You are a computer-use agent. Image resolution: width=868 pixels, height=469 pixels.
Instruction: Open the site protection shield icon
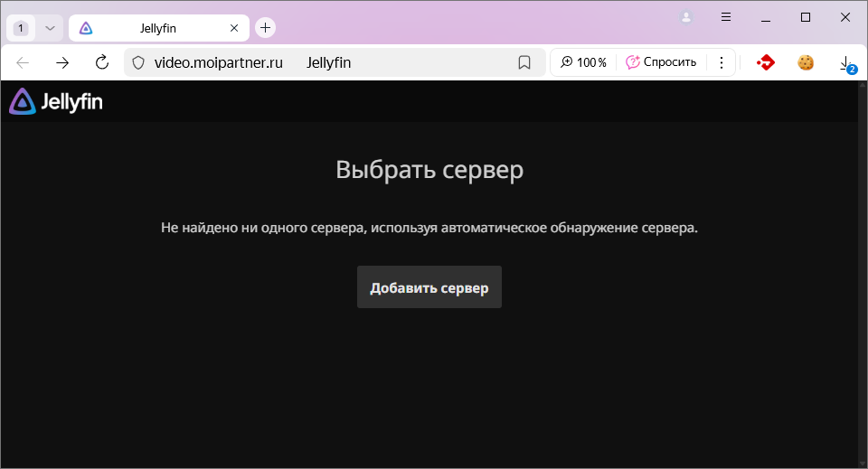138,62
